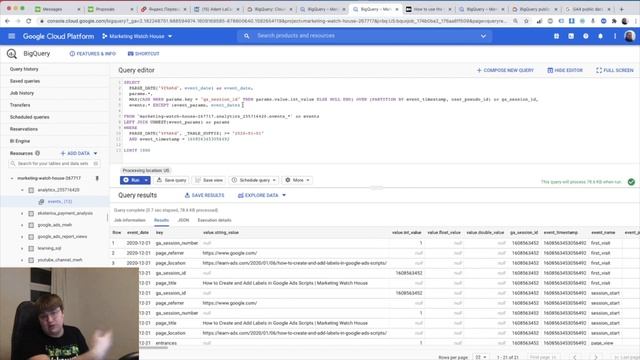This screenshot has height=360, width=640.
Task: Go to Job history
Action: (x=22, y=93)
